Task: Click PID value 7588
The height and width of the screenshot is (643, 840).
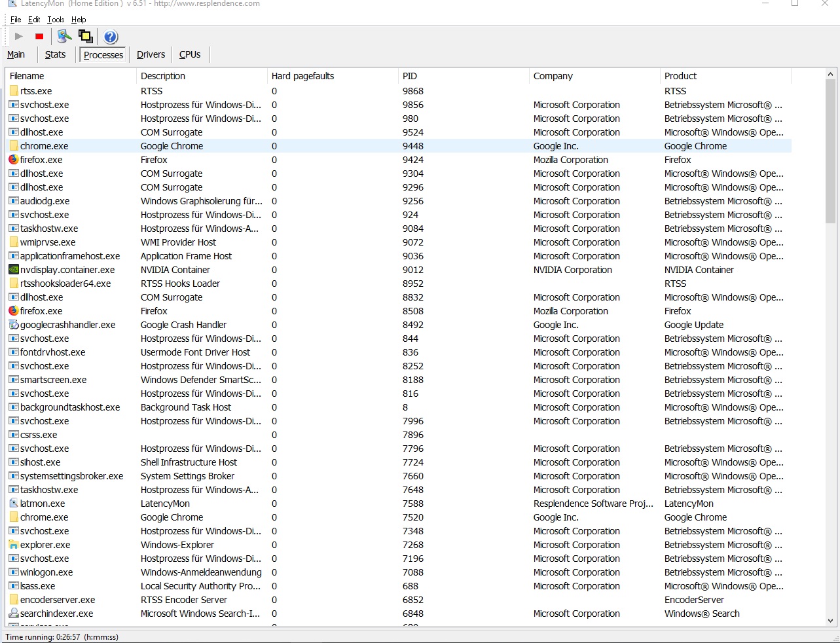Action: [x=413, y=504]
